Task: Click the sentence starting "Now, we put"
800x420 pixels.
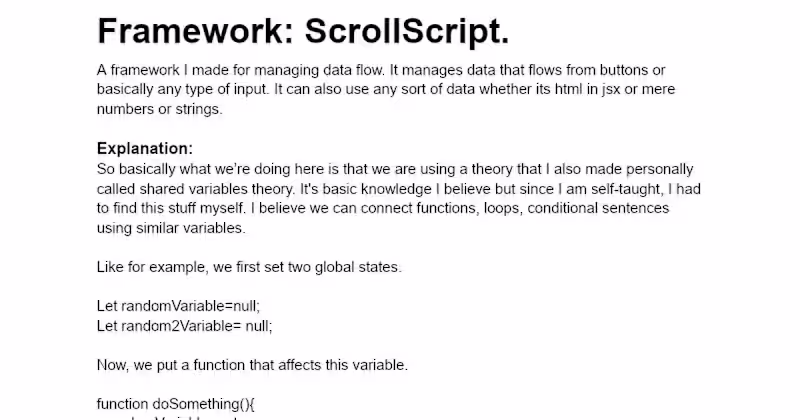Action: (x=252, y=364)
